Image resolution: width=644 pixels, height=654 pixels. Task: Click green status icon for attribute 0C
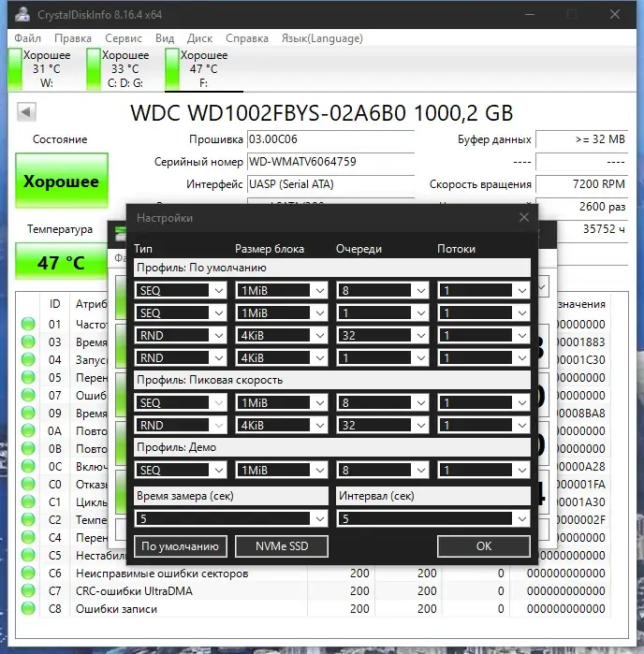coord(28,466)
